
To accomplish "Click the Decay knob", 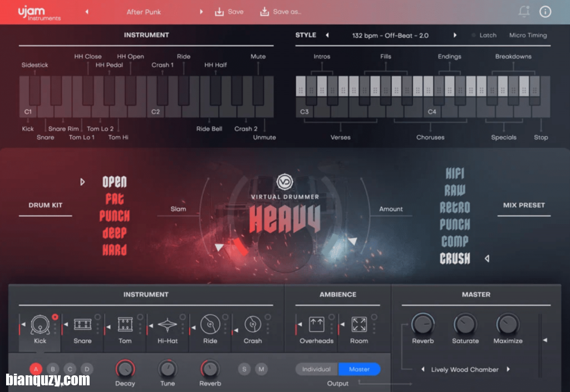I will [125, 369].
